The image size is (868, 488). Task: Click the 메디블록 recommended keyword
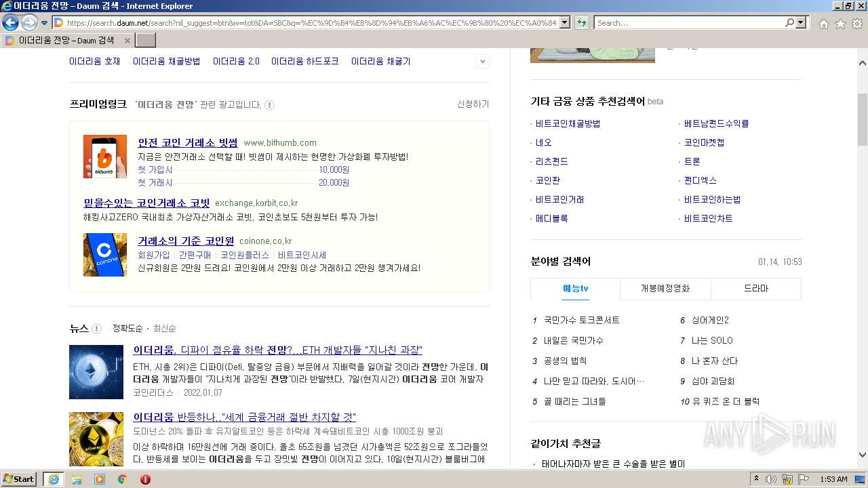pos(552,218)
